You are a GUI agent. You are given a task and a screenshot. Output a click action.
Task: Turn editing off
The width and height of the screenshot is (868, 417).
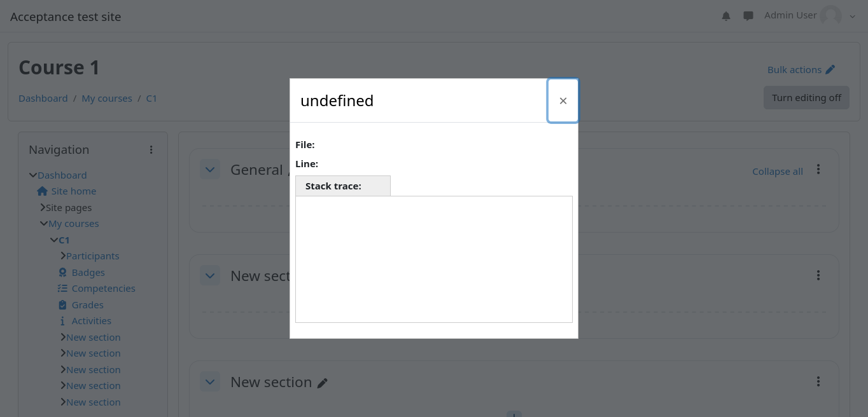(806, 98)
